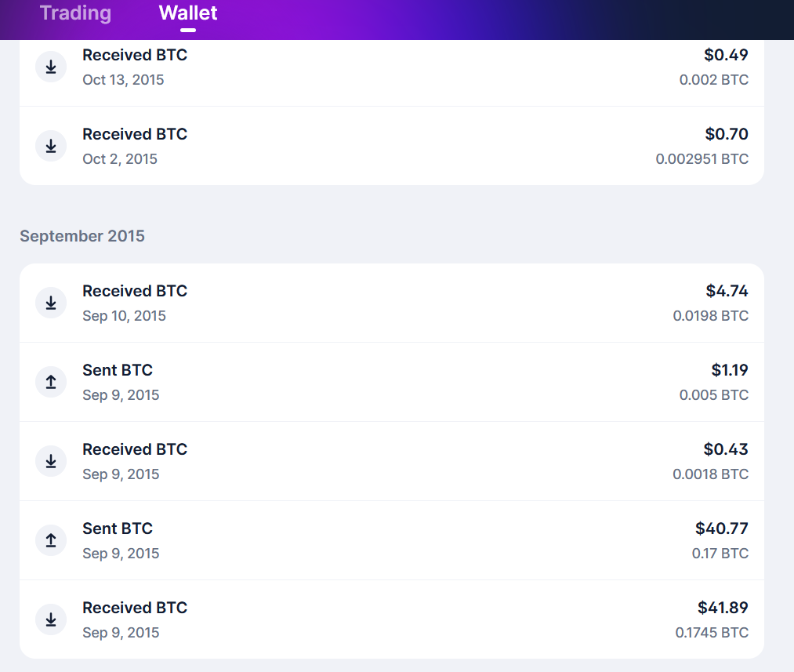Click the Sep 10, 2015 date text
794x672 pixels.
pos(124,316)
